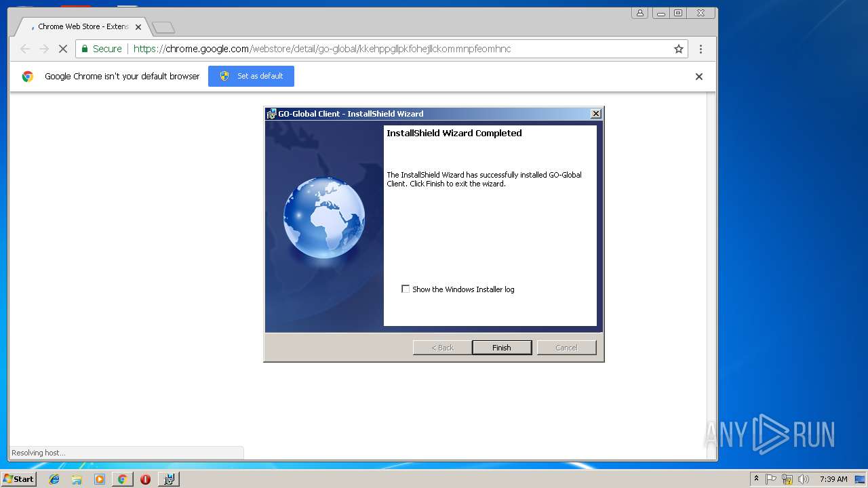Close the InstallShield Wizard dialog
Screen dimensions: 868x488
(x=596, y=114)
